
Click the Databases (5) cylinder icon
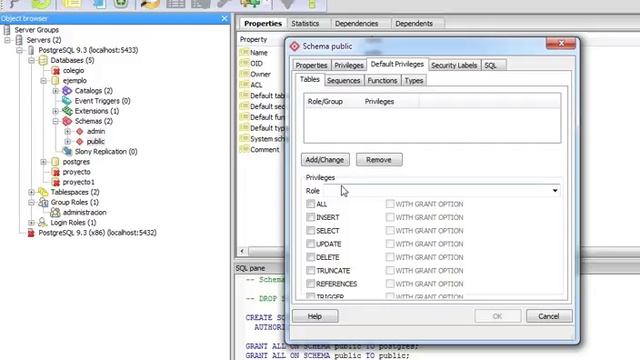click(43, 60)
